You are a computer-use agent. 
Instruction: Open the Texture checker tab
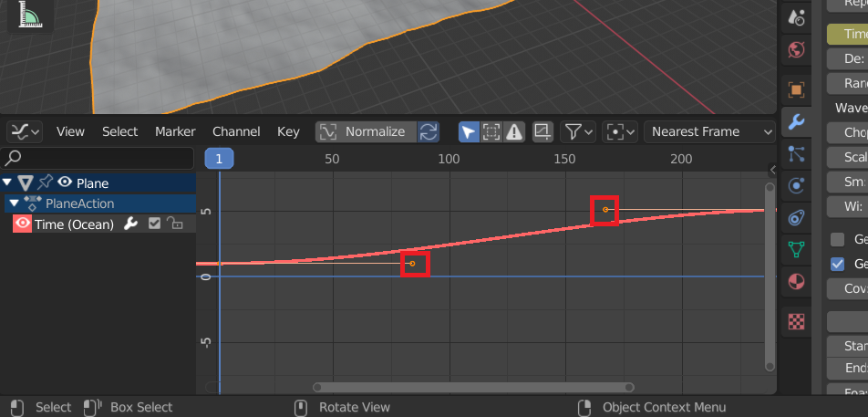point(796,321)
